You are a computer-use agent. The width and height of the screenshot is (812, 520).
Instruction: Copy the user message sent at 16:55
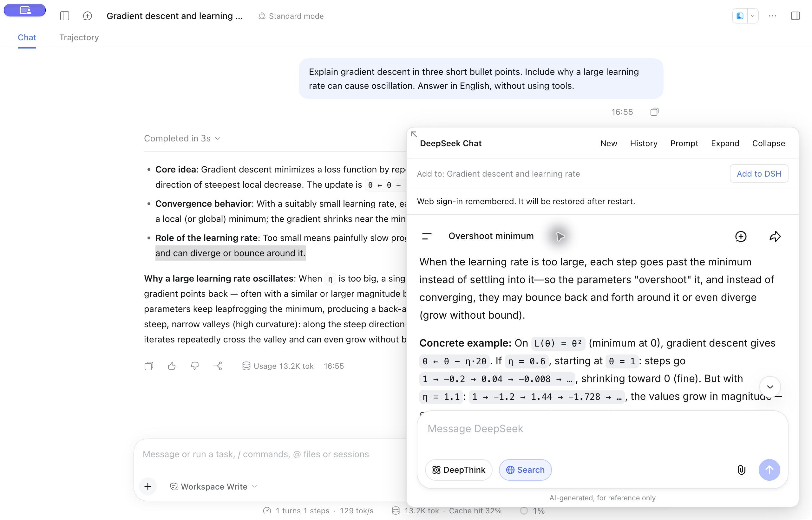(x=654, y=112)
